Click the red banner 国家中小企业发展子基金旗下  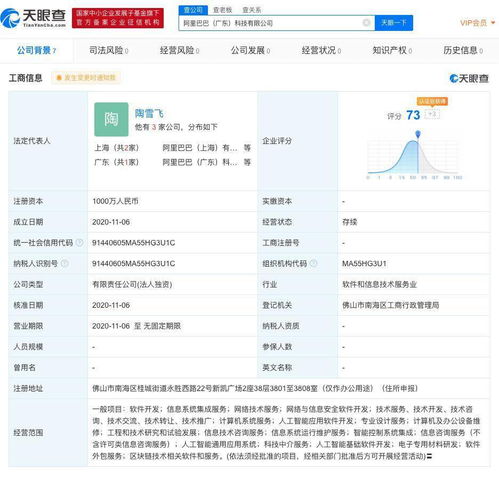(x=118, y=18)
